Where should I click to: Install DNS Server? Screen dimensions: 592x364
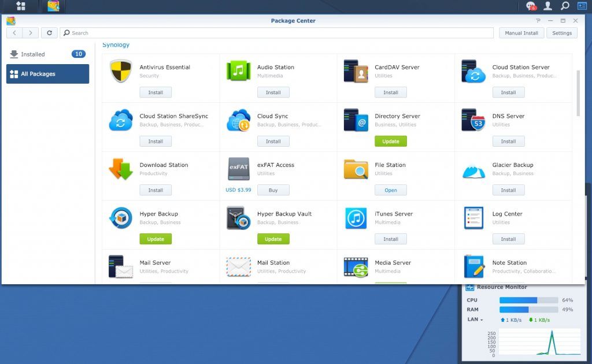[508, 142]
